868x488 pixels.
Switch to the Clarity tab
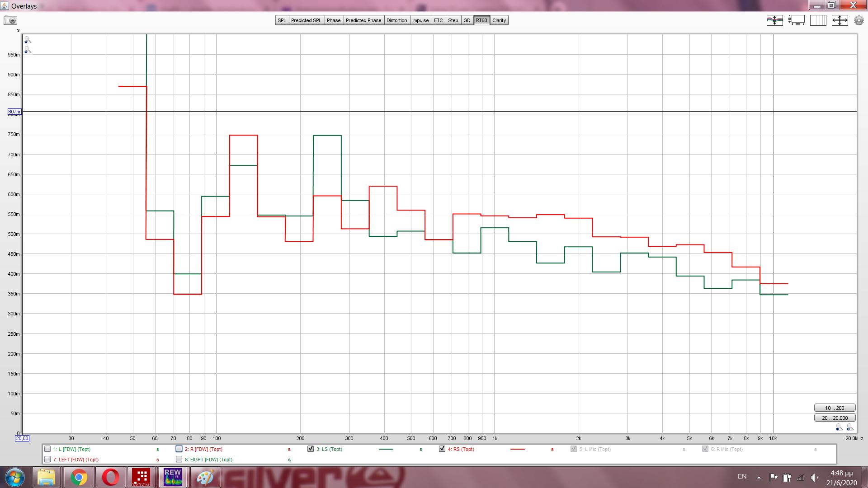(499, 20)
